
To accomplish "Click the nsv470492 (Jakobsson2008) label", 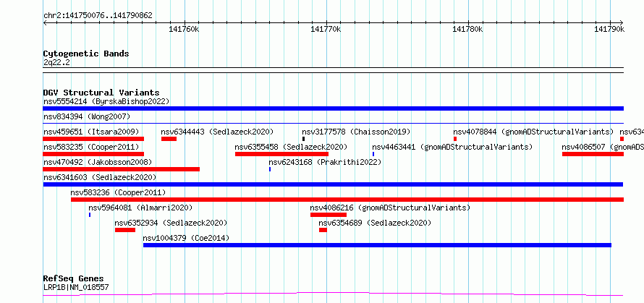I will [x=98, y=162].
